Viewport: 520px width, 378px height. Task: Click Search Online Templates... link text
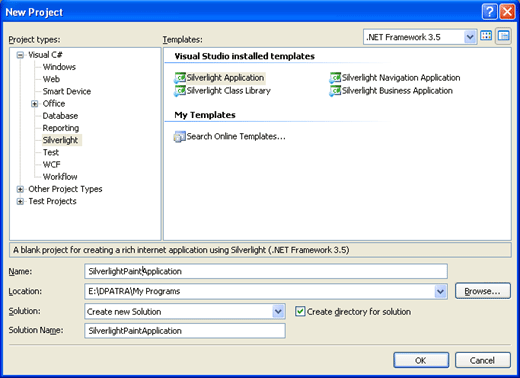[x=236, y=136]
